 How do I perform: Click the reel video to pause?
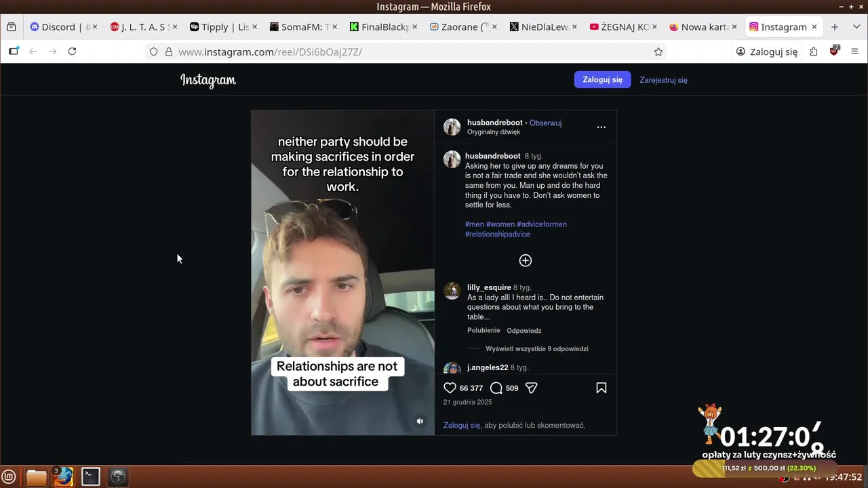tap(342, 272)
